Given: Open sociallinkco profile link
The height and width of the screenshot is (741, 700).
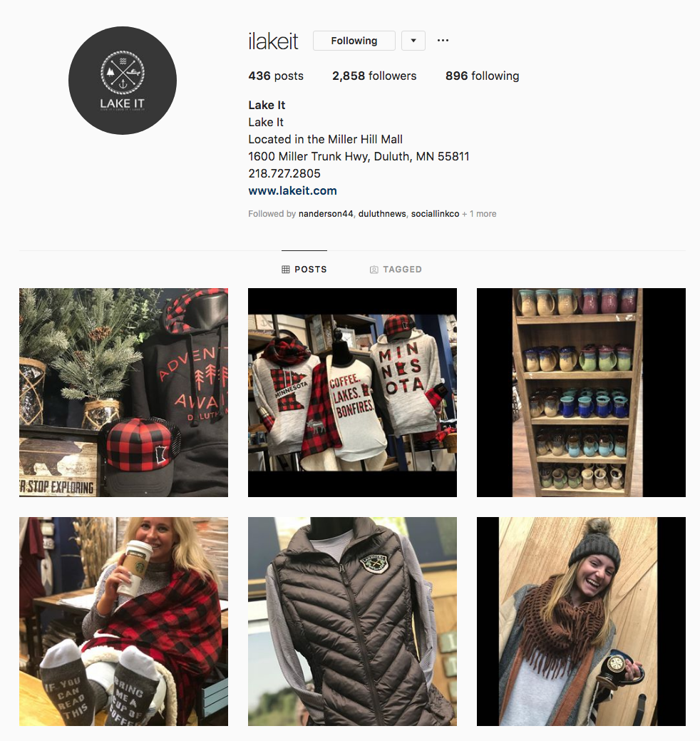Looking at the screenshot, I should [x=435, y=214].
